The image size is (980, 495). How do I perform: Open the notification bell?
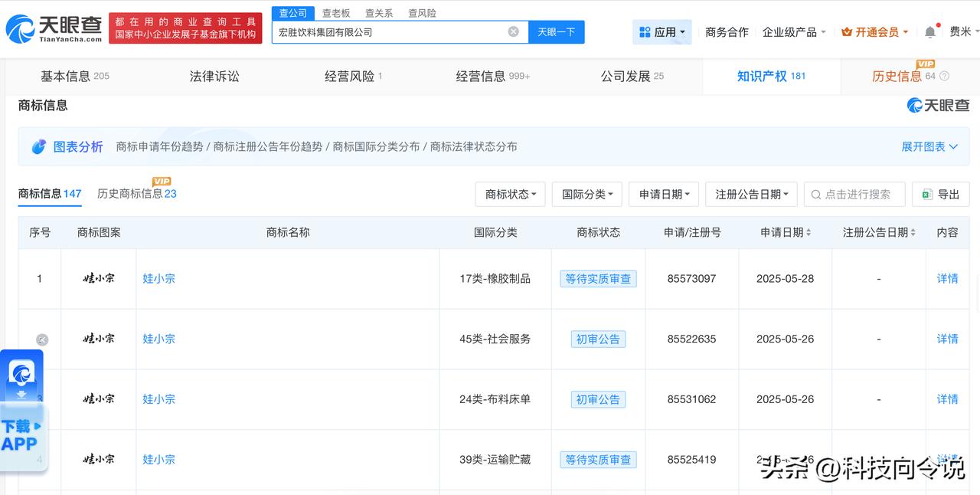[930, 32]
